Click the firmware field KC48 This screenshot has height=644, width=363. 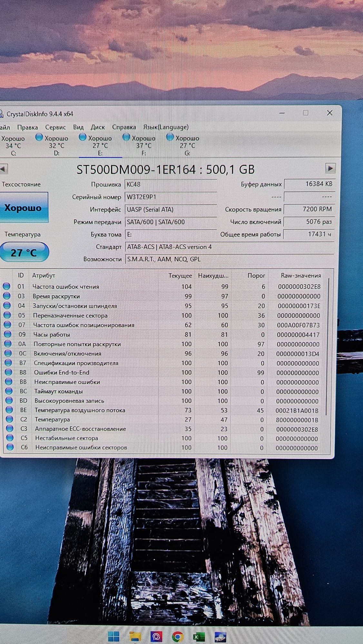171,184
